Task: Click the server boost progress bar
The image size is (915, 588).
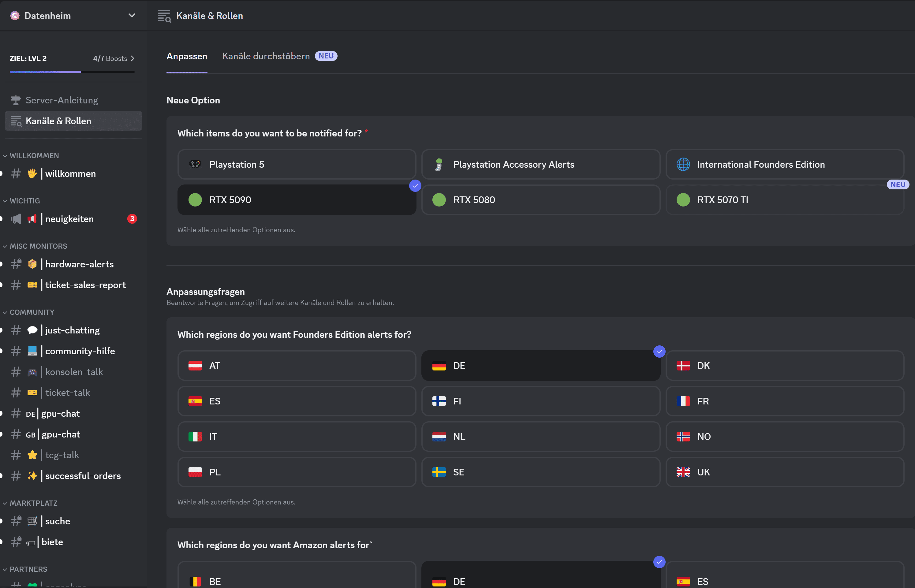Action: pyautogui.click(x=72, y=71)
